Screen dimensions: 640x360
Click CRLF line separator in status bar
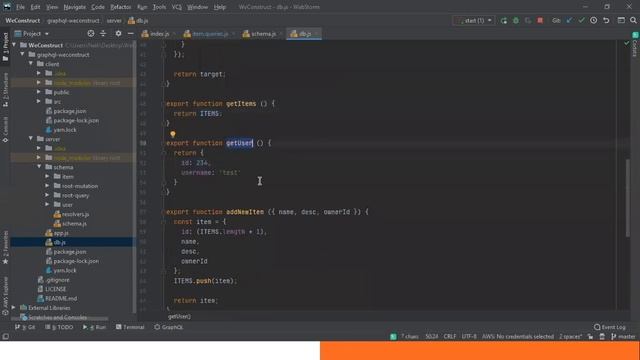pyautogui.click(x=450, y=337)
